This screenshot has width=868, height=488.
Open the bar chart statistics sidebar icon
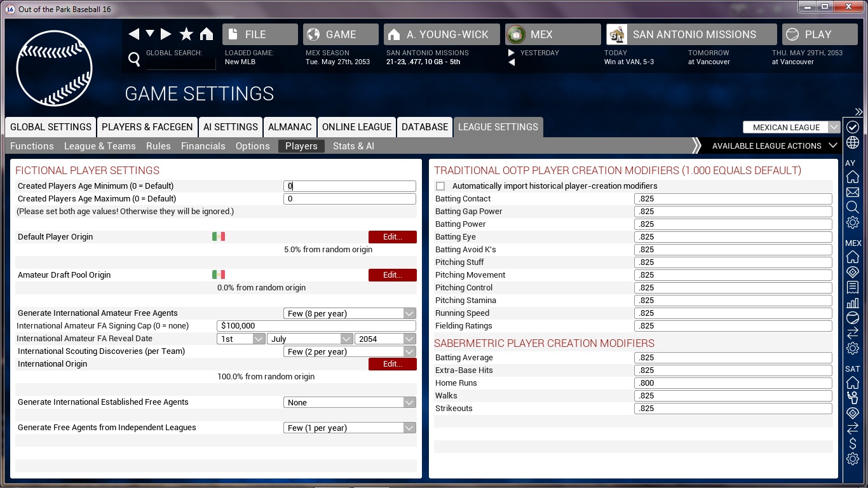[853, 302]
